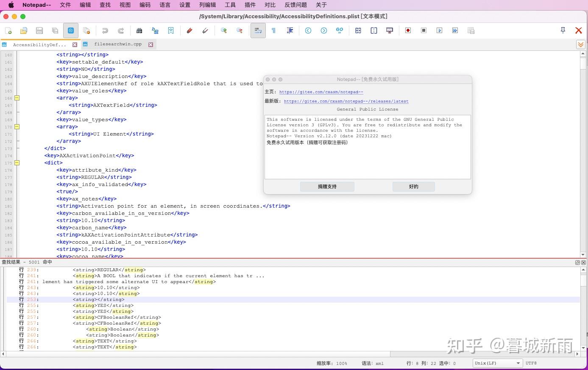This screenshot has height=370, width=588.
Task: Click the Replace text toolbar icon
Action: [155, 31]
